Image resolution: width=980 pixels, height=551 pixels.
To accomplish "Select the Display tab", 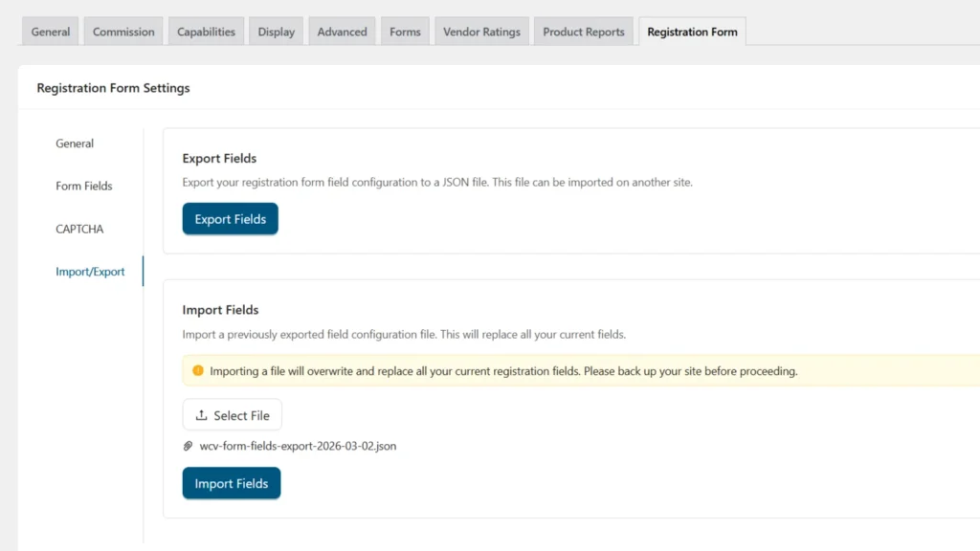I will tap(276, 31).
